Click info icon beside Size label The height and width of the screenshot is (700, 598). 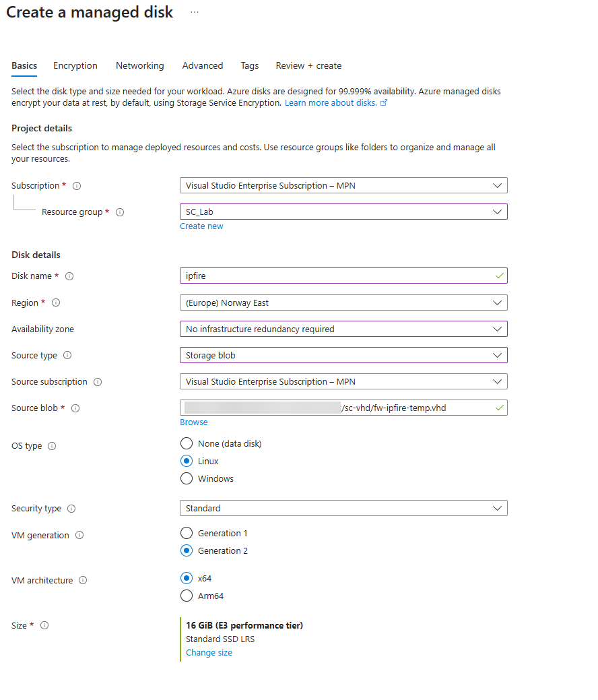(x=44, y=626)
